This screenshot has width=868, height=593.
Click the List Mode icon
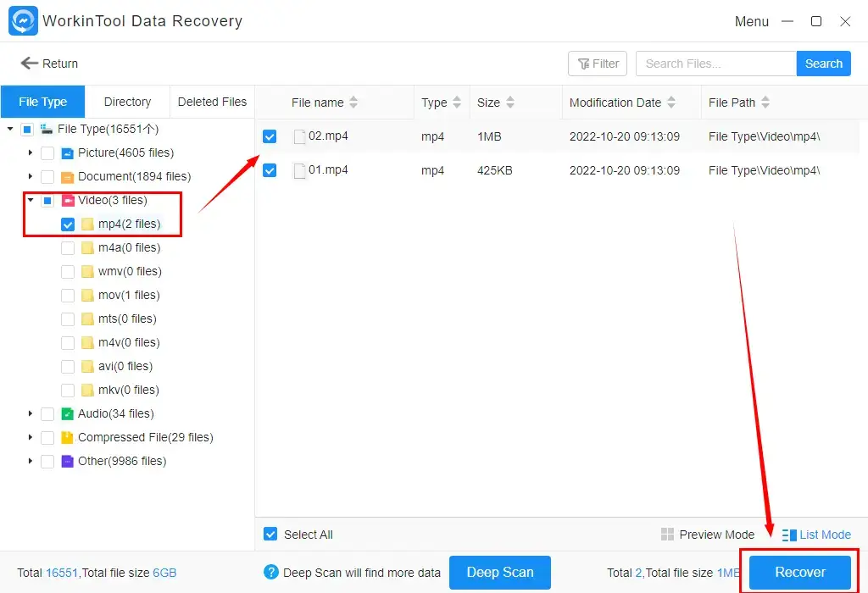point(789,535)
